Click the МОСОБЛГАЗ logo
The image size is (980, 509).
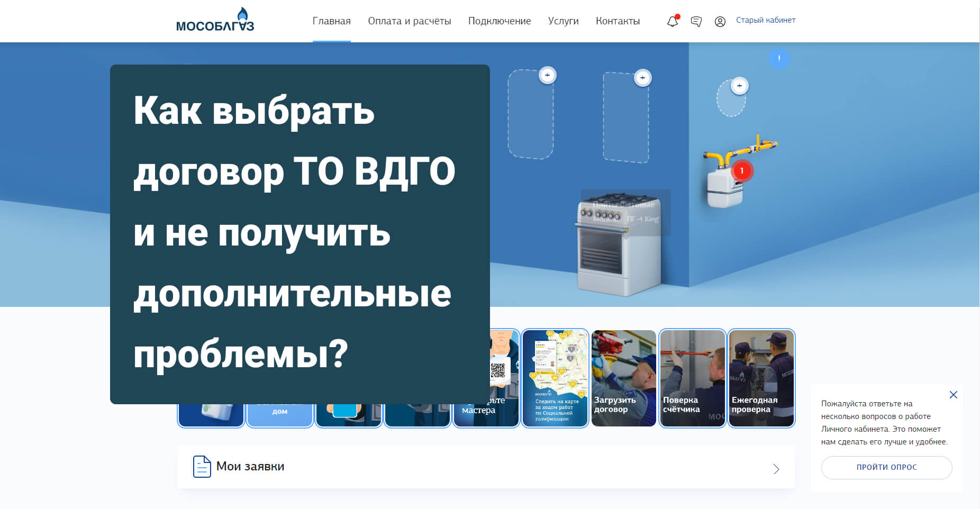click(215, 21)
